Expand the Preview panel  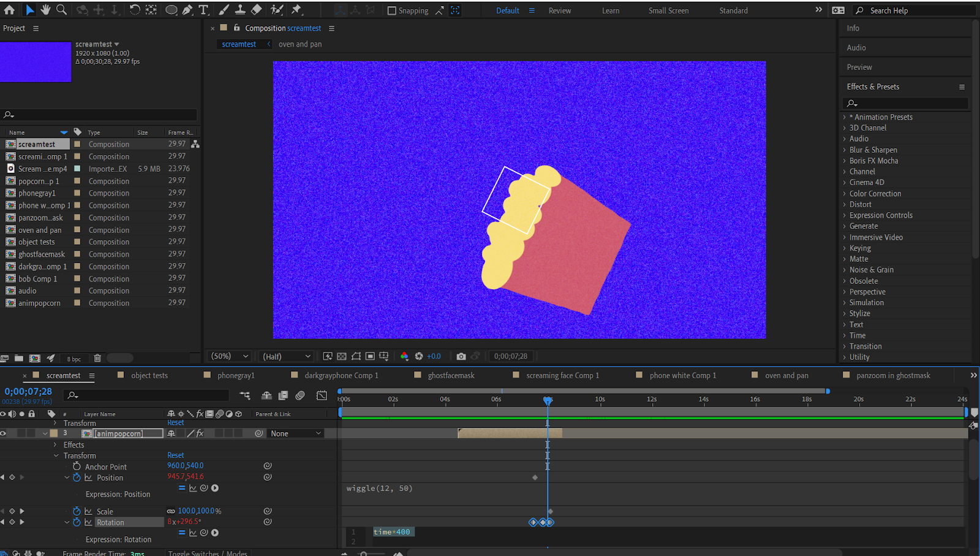coord(859,67)
